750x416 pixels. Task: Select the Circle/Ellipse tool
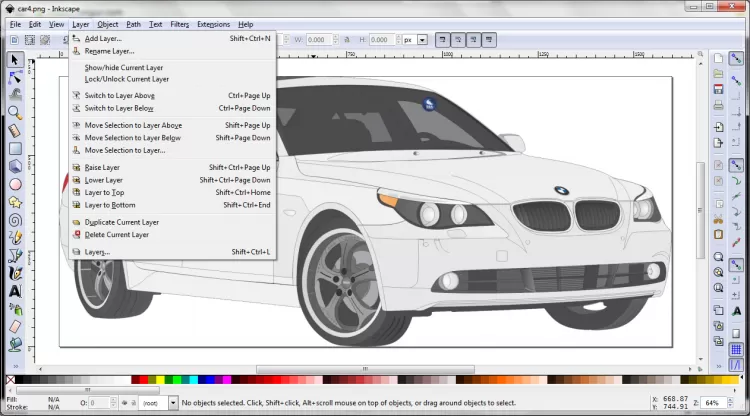click(x=15, y=184)
